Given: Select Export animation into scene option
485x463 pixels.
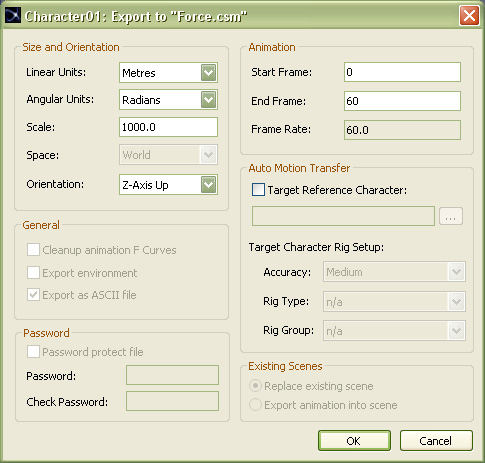Looking at the screenshot, I should pyautogui.click(x=255, y=405).
